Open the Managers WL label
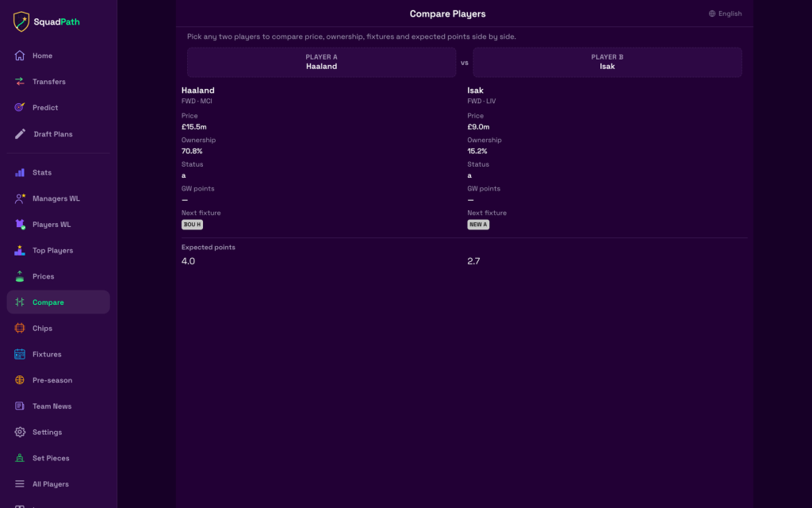The image size is (812, 508). [x=56, y=198]
